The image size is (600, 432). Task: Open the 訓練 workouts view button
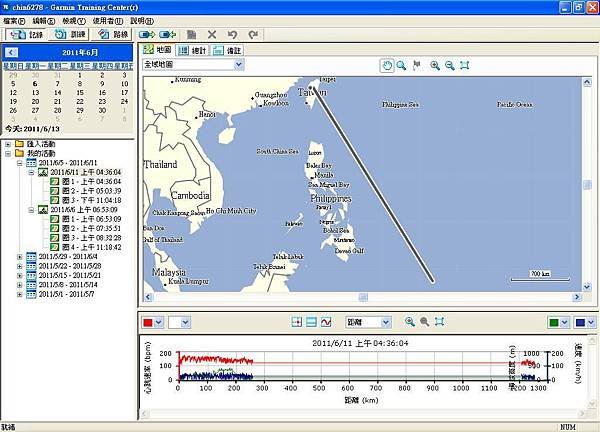(x=70, y=35)
